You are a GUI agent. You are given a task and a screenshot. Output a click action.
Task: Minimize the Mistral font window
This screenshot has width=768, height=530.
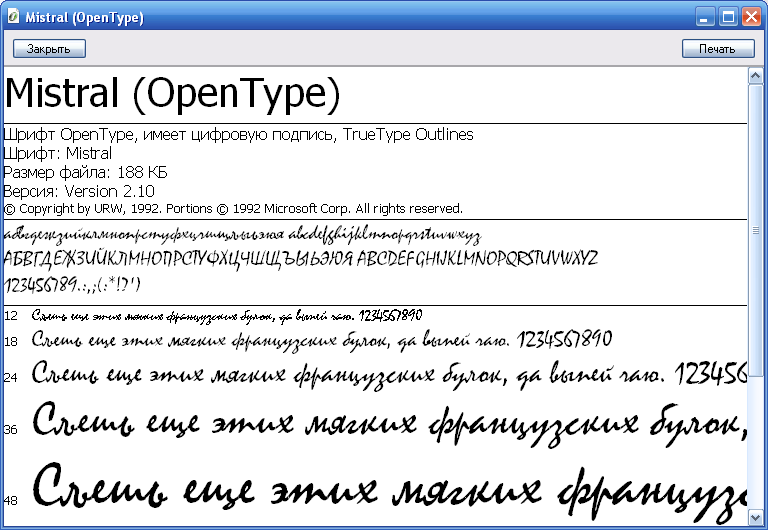pyautogui.click(x=705, y=17)
